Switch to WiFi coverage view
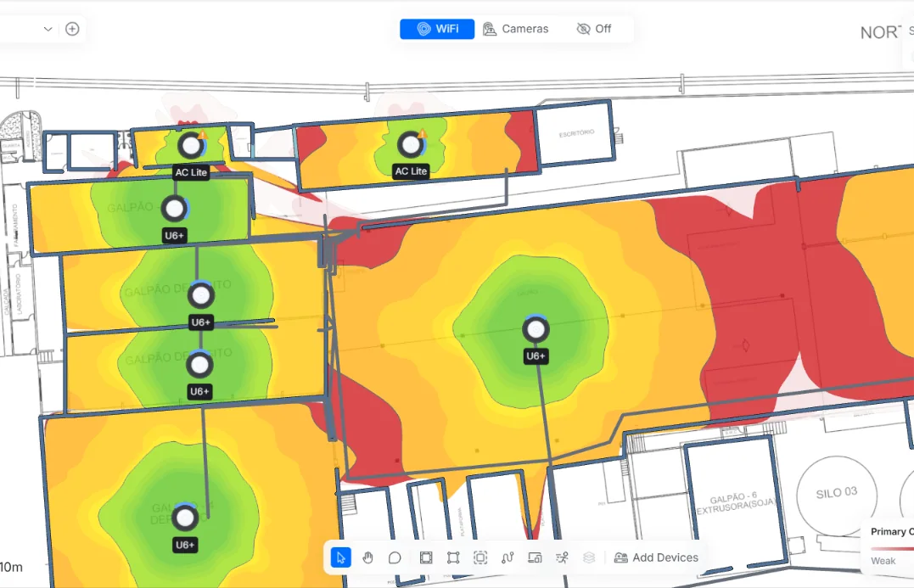Image resolution: width=914 pixels, height=588 pixels. click(x=437, y=29)
